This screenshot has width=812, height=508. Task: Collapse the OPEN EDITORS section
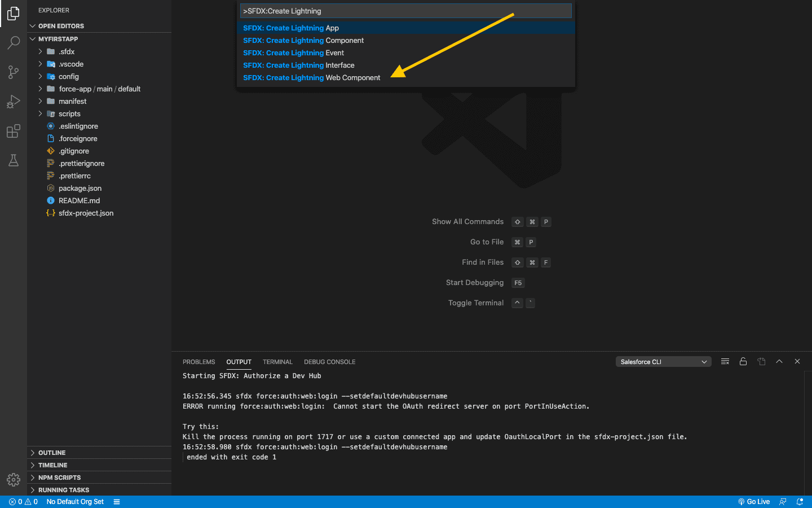pyautogui.click(x=99, y=26)
